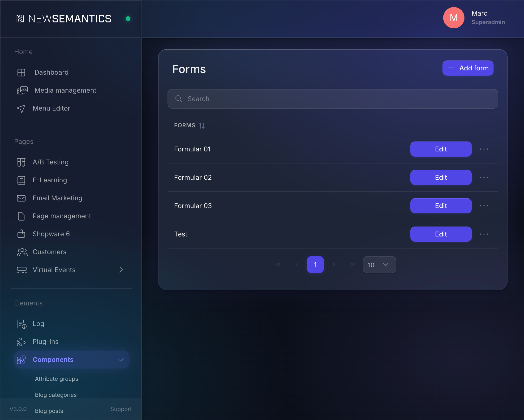Click the Components puzzle icon
Viewport: 524px width, 420px height.
[x=21, y=360]
